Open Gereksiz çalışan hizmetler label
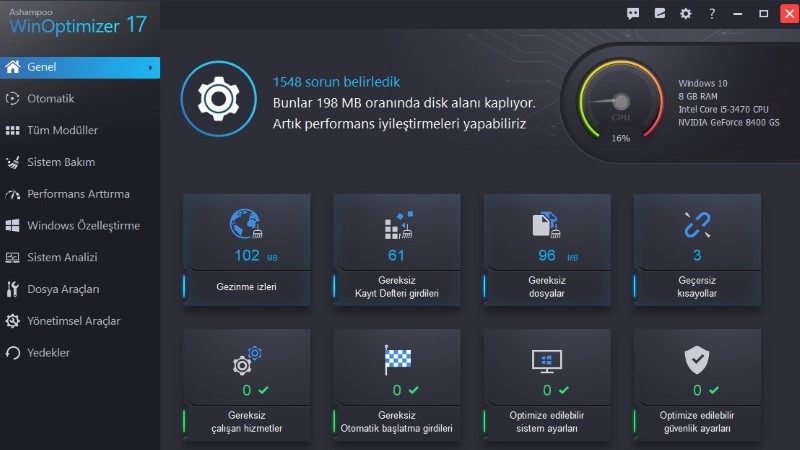This screenshot has width=800, height=450. click(246, 422)
